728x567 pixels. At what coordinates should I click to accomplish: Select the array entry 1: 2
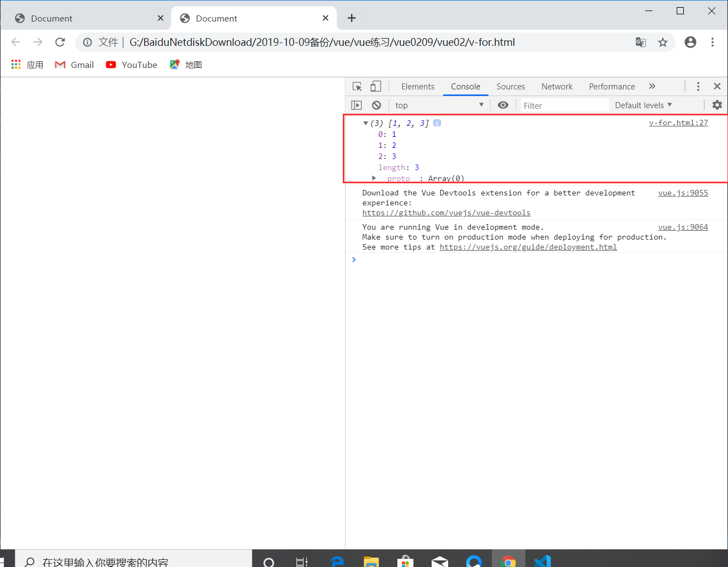(387, 145)
